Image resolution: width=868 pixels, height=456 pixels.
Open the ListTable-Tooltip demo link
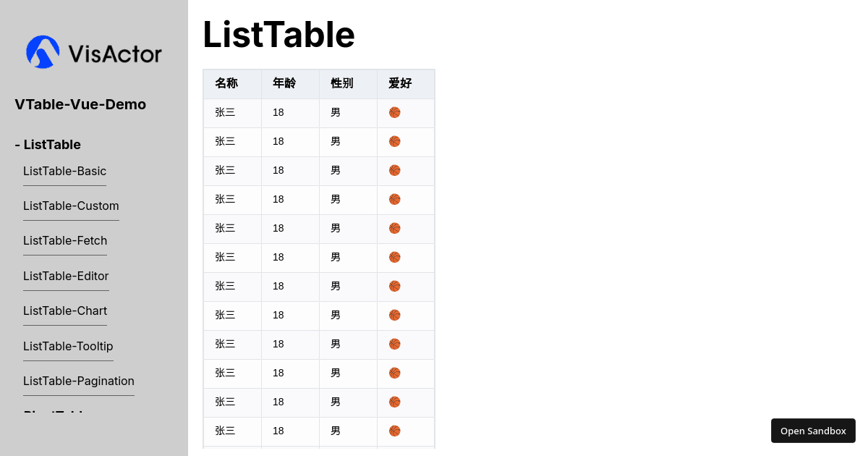point(68,346)
